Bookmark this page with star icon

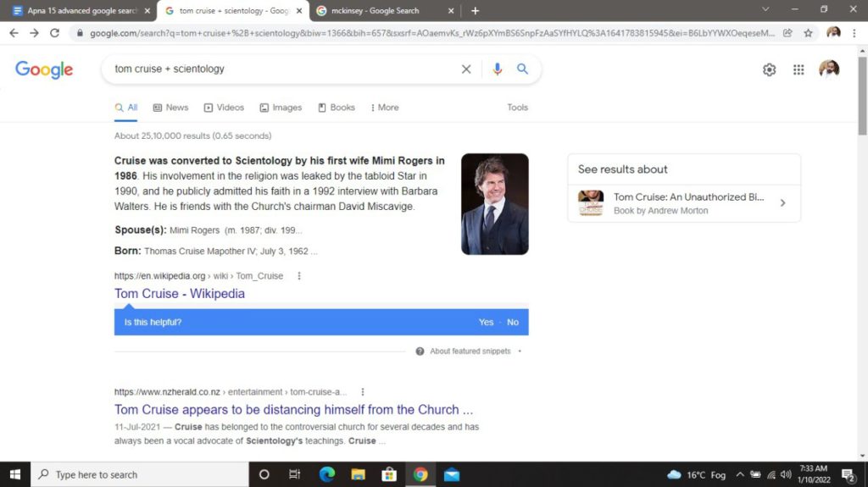click(x=808, y=33)
